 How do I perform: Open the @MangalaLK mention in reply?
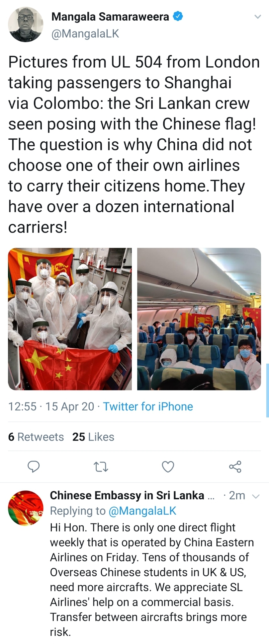(142, 511)
